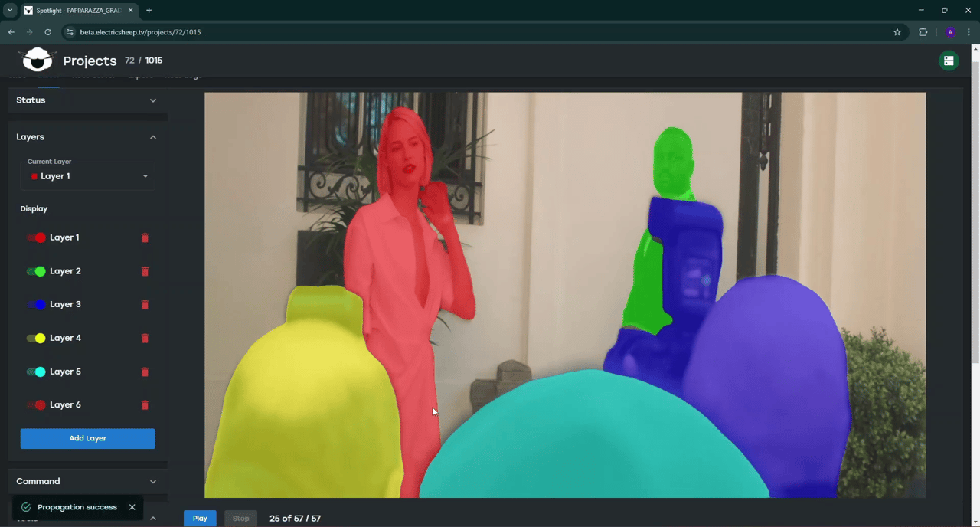Select the Spotlight browser tab
Viewport: 980px width, 527px height.
click(78, 11)
